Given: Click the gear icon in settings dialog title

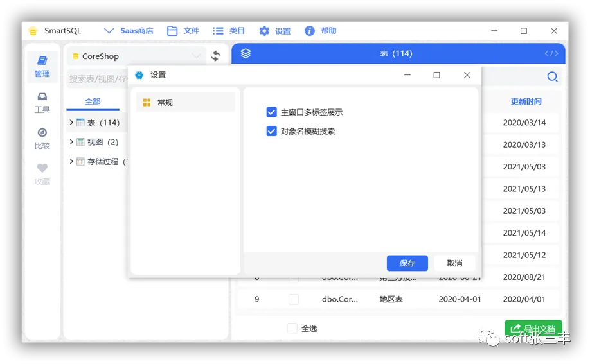Looking at the screenshot, I should [139, 75].
